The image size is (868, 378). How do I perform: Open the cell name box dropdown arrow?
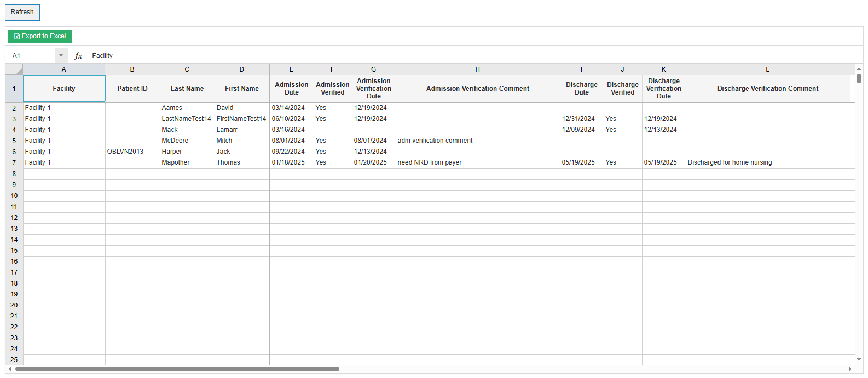[61, 55]
